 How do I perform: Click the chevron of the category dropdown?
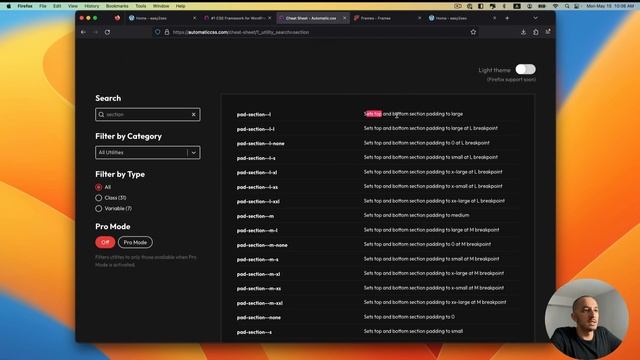point(193,153)
